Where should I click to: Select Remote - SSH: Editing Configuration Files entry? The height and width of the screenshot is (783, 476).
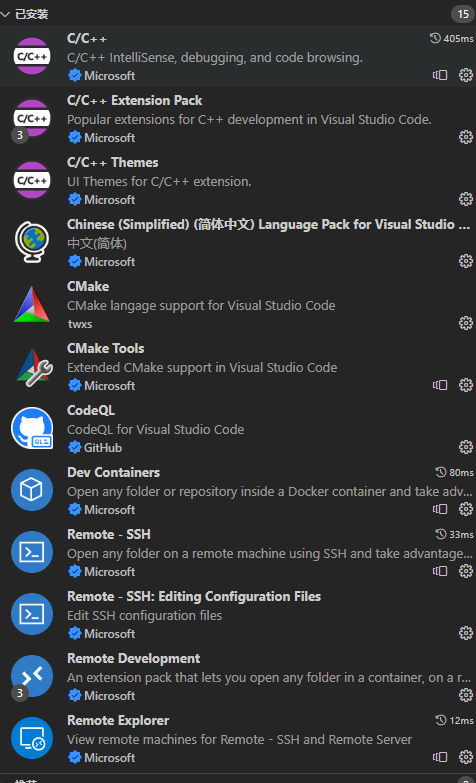coord(238,614)
